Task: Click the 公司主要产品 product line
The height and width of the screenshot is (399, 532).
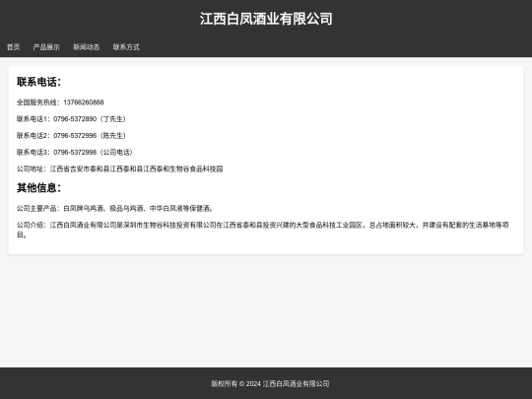Action: [x=115, y=208]
